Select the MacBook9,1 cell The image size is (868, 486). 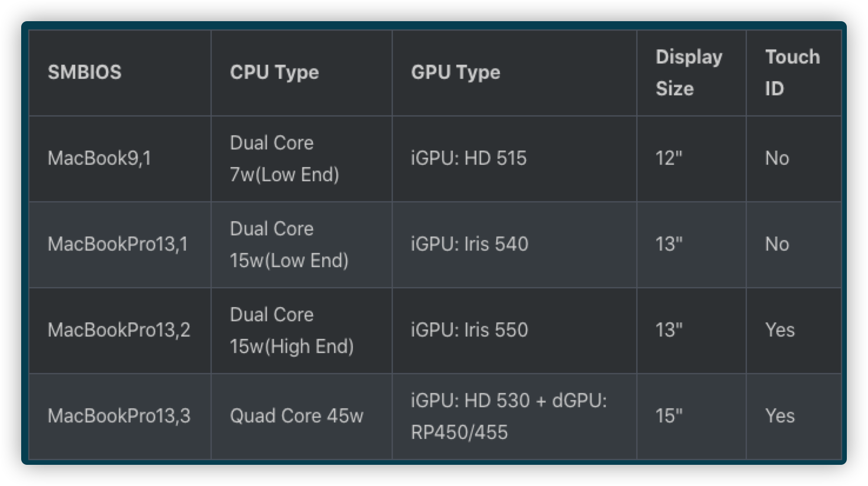tap(99, 158)
